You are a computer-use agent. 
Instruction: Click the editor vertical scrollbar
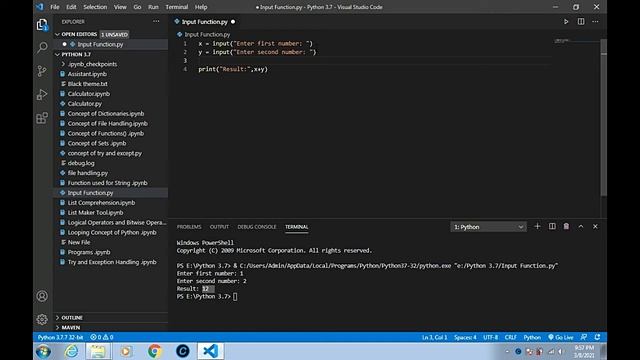(x=604, y=118)
